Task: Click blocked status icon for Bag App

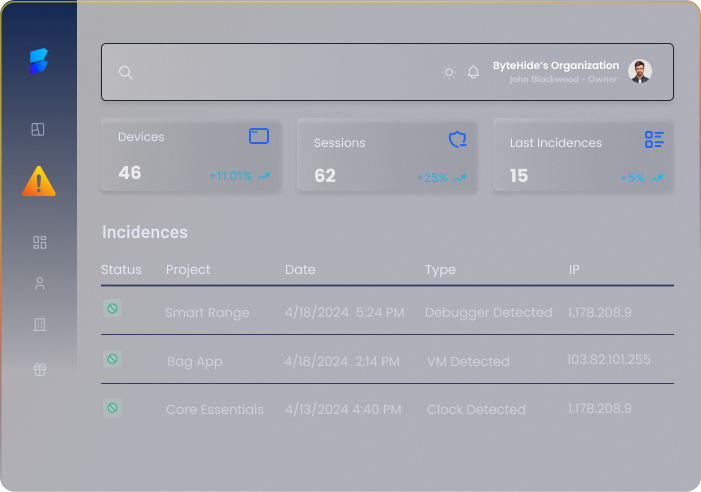Action: [113, 359]
